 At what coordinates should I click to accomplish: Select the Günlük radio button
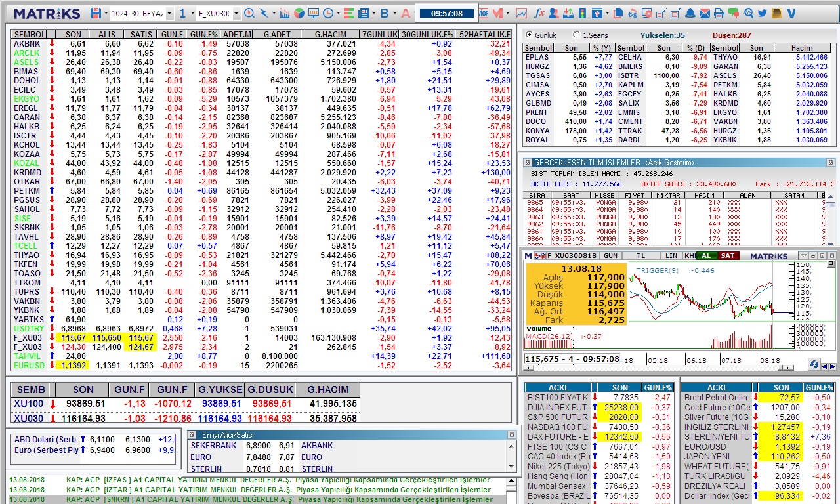click(x=528, y=35)
